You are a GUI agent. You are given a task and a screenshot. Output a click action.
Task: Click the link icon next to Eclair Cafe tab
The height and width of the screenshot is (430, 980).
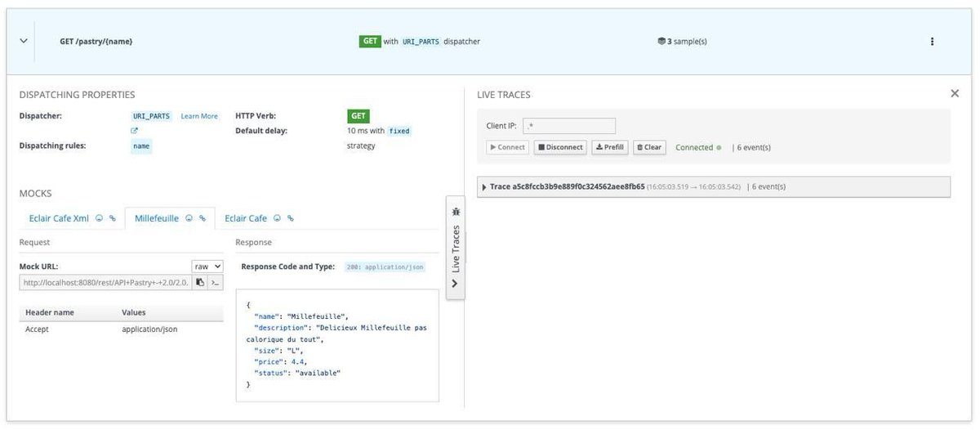coord(290,219)
